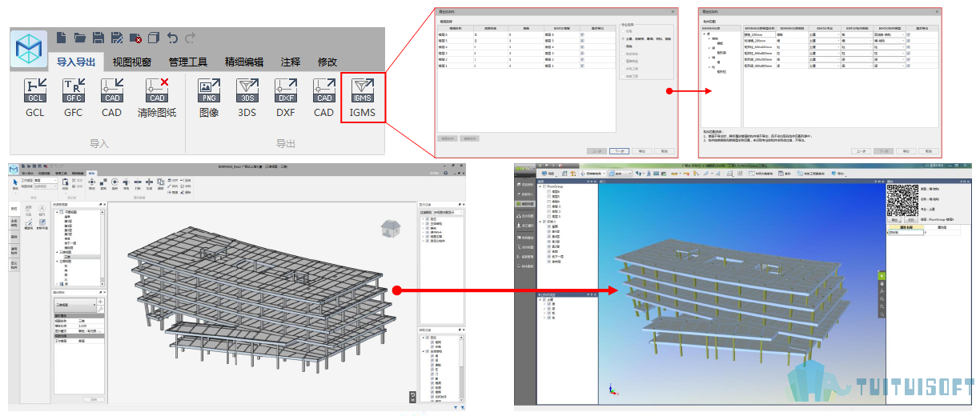980x416 pixels.
Task: Click 上一步 in the floor selection dialog
Action: [x=596, y=151]
